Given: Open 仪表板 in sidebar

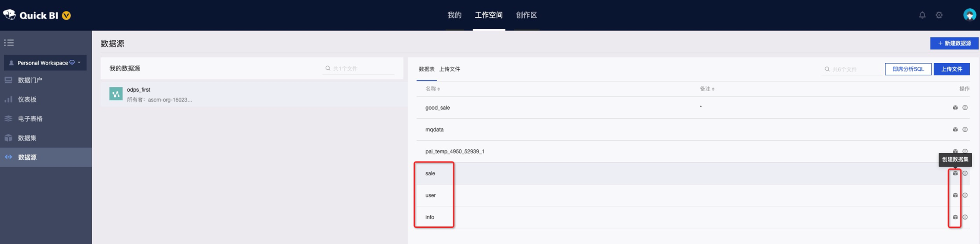Looking at the screenshot, I should tap(46, 99).
